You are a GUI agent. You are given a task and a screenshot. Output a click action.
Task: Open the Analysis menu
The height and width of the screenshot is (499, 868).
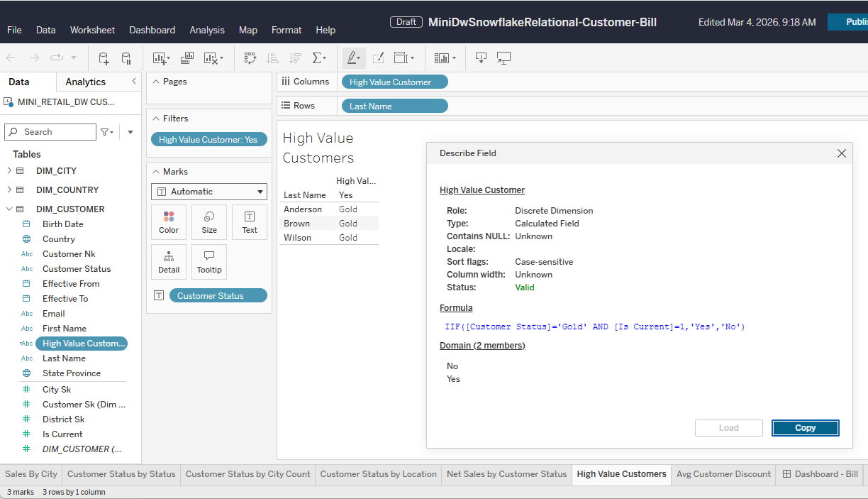[206, 31]
